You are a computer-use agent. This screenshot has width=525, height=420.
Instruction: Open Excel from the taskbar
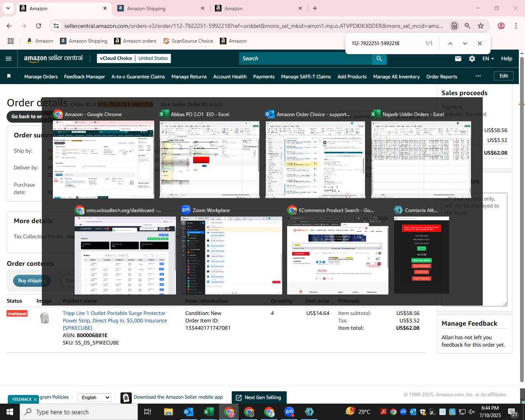209,412
